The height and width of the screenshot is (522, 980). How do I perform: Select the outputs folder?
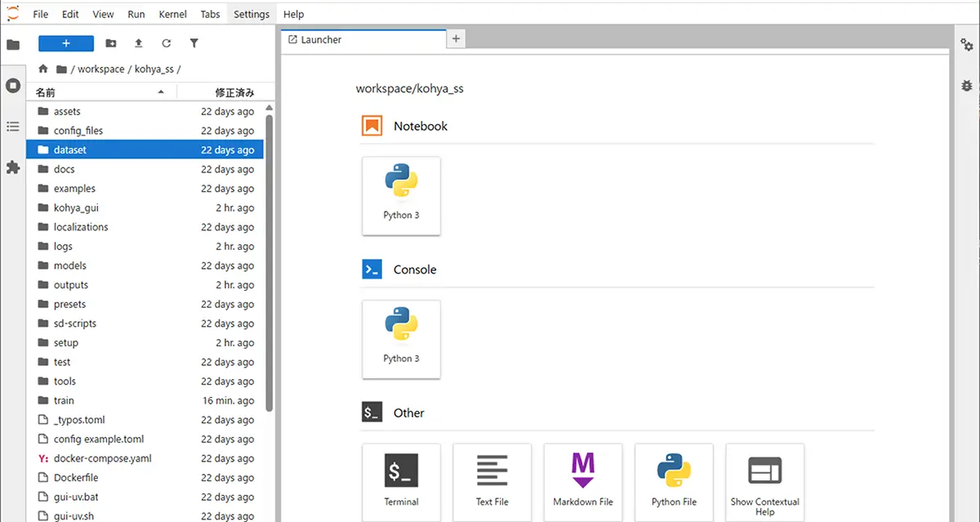[146, 285]
